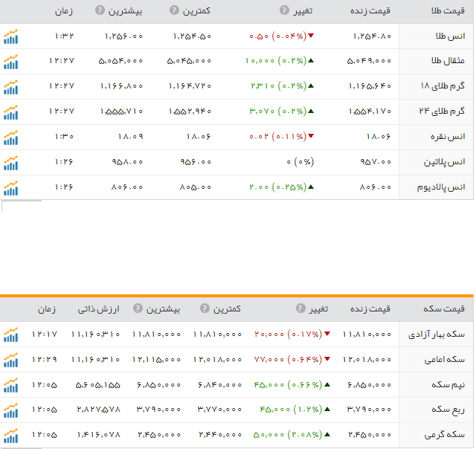
Task: Click the قیمت زنده header in gold table
Action: 370,11
